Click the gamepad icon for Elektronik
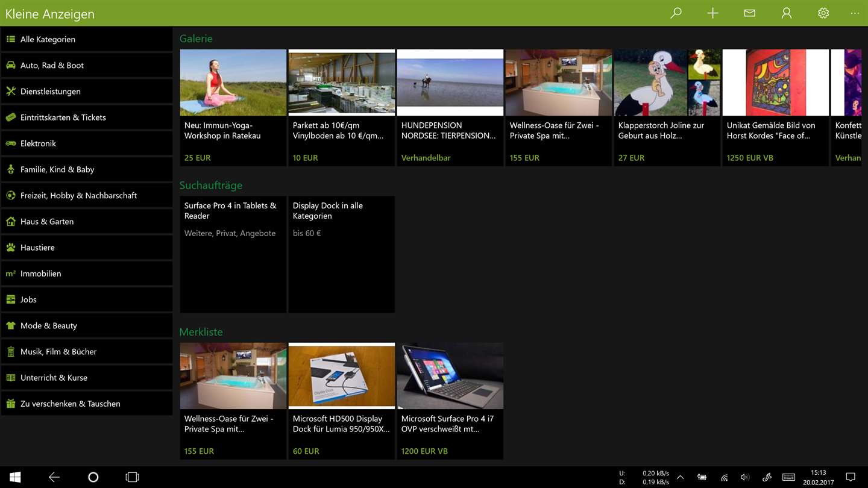Viewport: 868px width, 488px height. click(11, 143)
